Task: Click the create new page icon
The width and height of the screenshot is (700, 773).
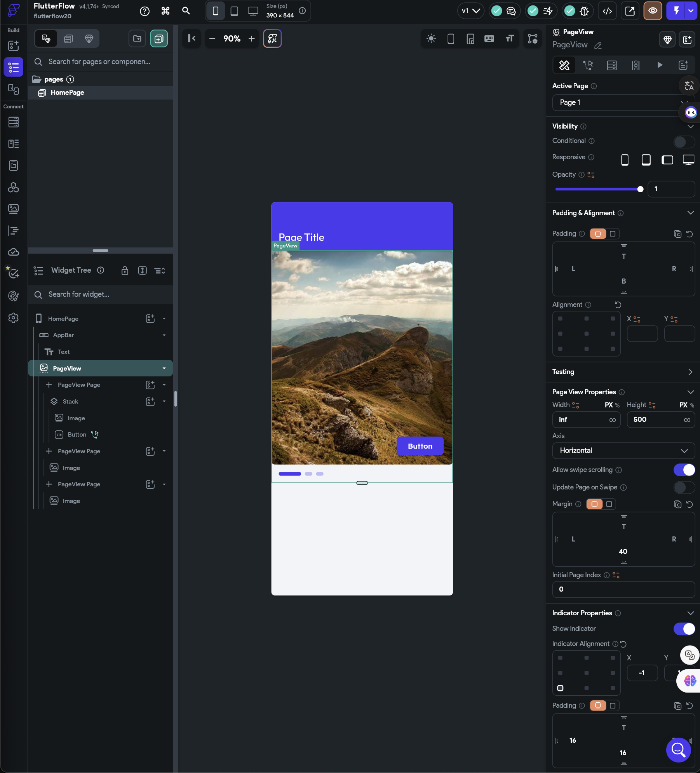Action: [159, 38]
